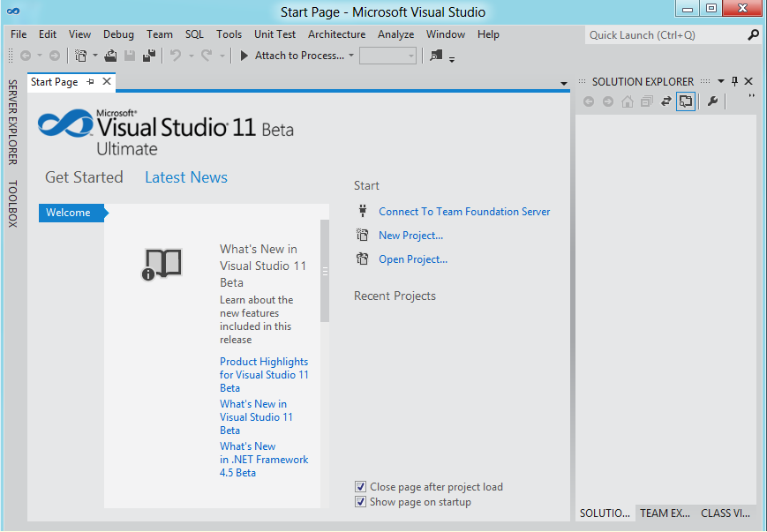The width and height of the screenshot is (767, 532).
Task: Open Product Highlights for Visual Studio 11 Beta
Action: coord(264,375)
